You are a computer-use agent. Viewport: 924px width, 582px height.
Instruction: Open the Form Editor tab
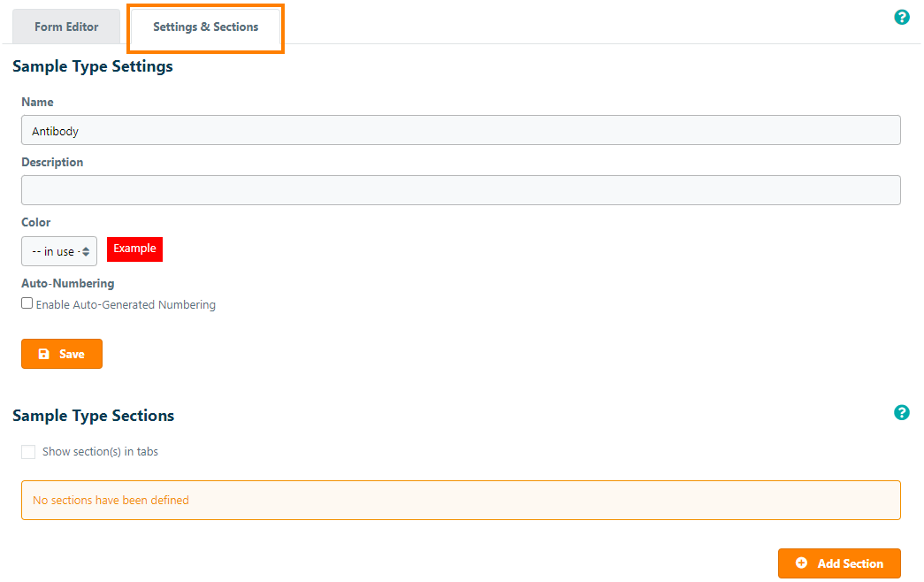pos(66,27)
